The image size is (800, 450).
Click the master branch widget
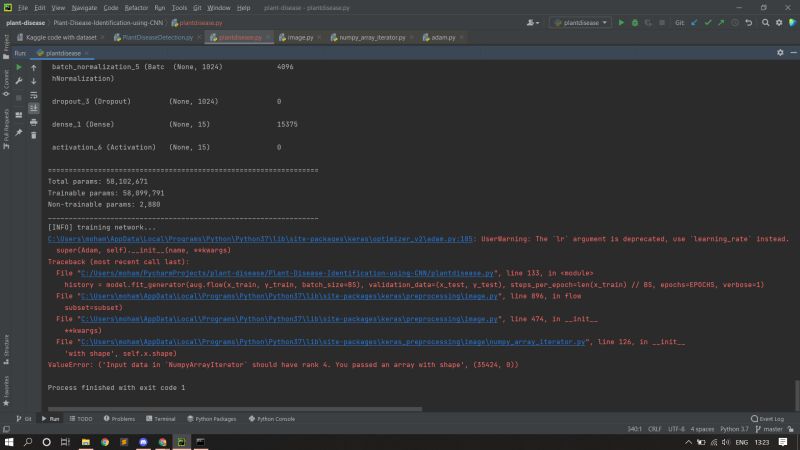(x=769, y=429)
